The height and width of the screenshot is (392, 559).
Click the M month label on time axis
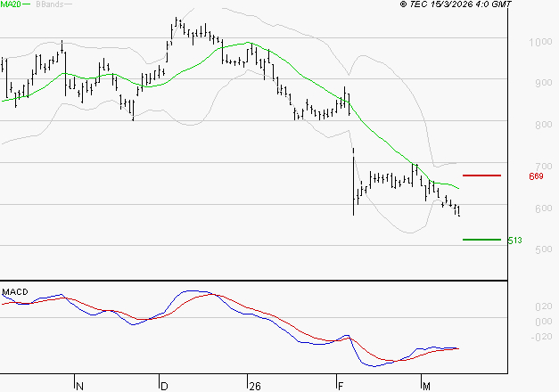[426, 387]
